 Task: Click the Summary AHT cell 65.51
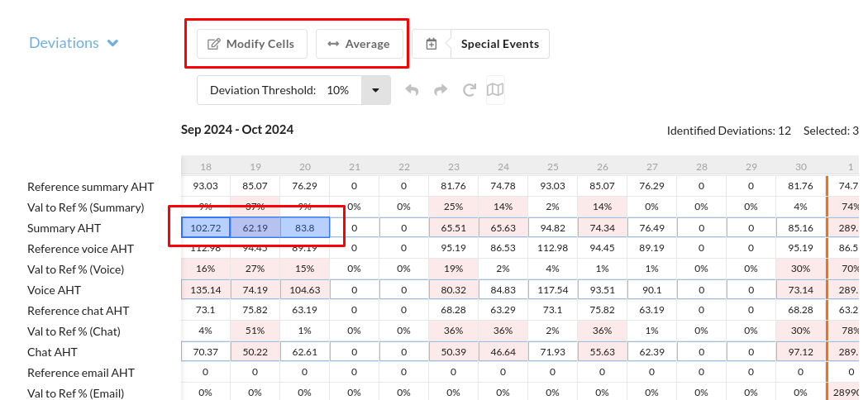click(x=454, y=228)
